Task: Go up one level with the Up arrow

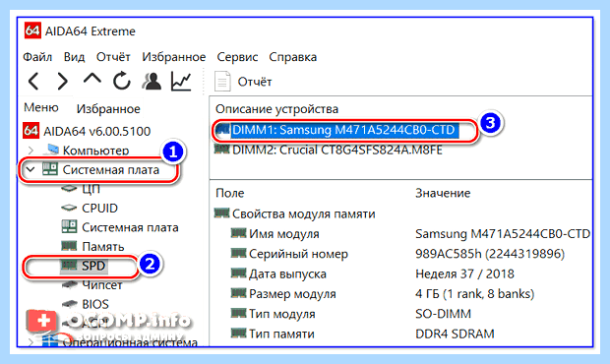Action: (92, 79)
